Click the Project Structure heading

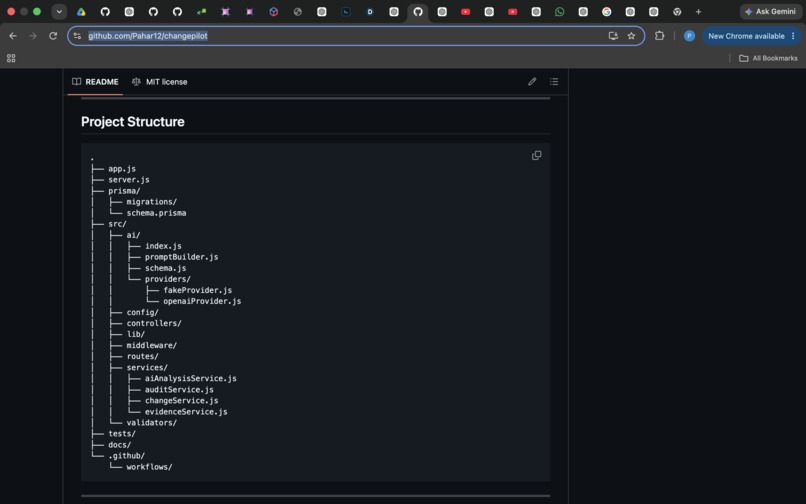[133, 122]
